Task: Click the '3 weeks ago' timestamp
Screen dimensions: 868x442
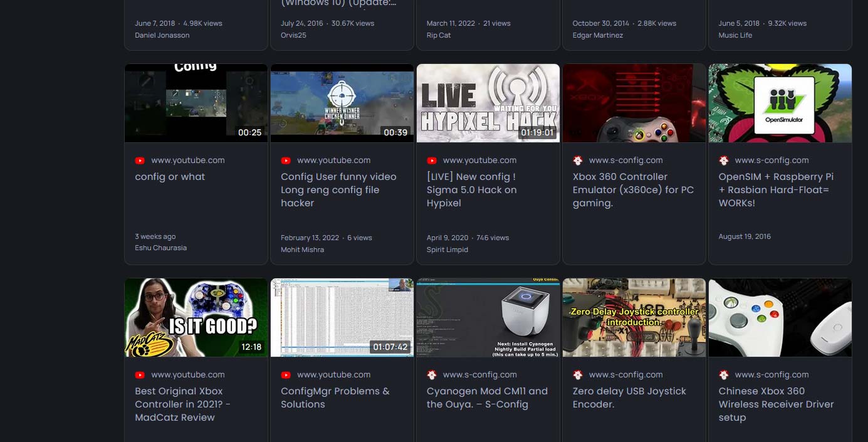Action: pyautogui.click(x=155, y=236)
